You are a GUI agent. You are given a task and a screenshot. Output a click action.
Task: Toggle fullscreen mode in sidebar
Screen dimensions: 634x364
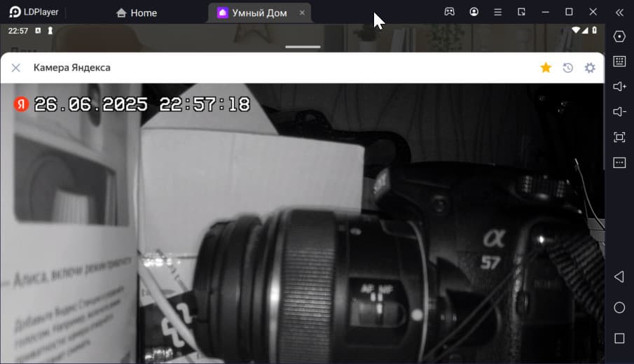[619, 137]
